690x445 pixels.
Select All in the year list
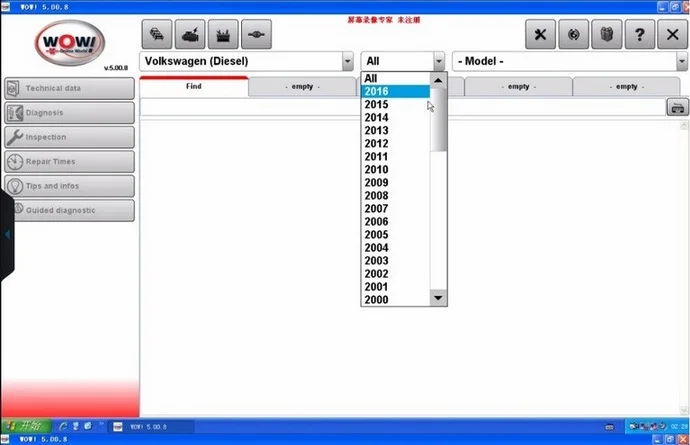pos(396,78)
